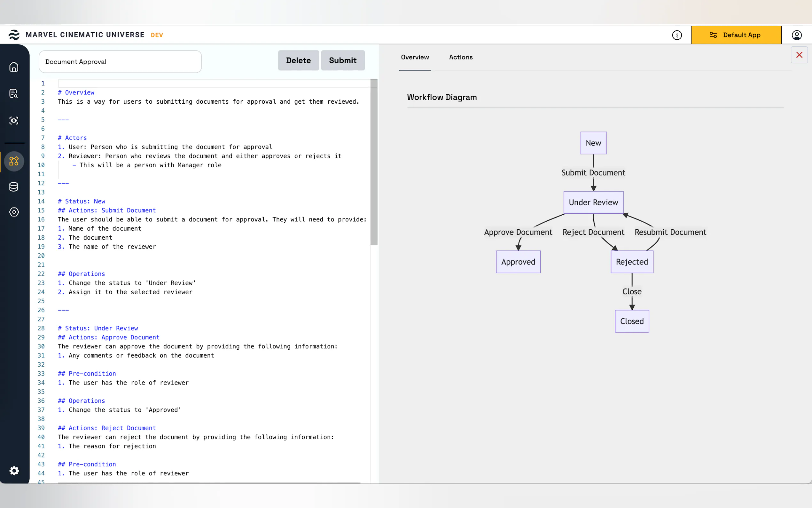Open the database sidebar icon
812x508 pixels.
coord(14,187)
